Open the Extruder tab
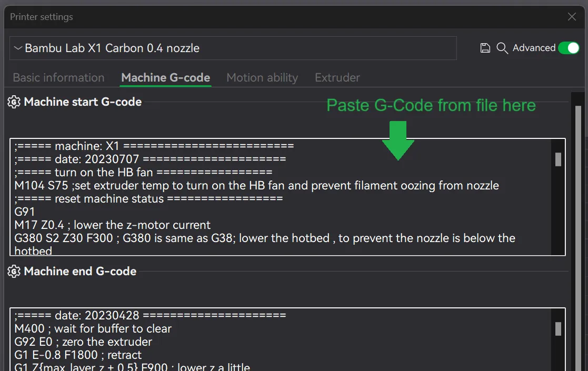Screen dimensions: 588x371 click(x=337, y=78)
